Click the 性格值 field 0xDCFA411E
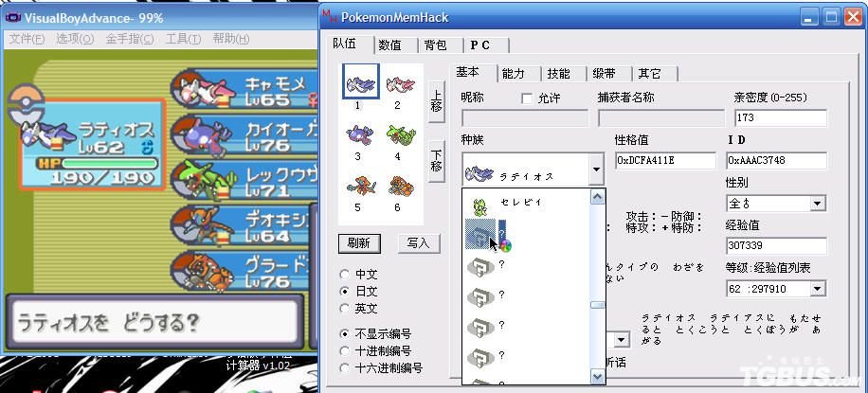The width and height of the screenshot is (868, 393). tap(665, 161)
